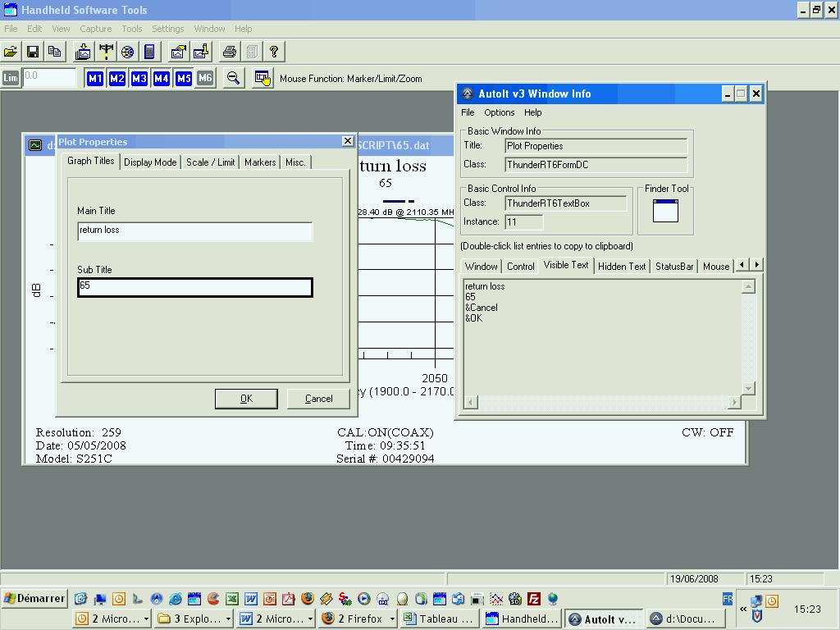
Task: Switch to the Scale / Limit tab
Action: (x=210, y=162)
